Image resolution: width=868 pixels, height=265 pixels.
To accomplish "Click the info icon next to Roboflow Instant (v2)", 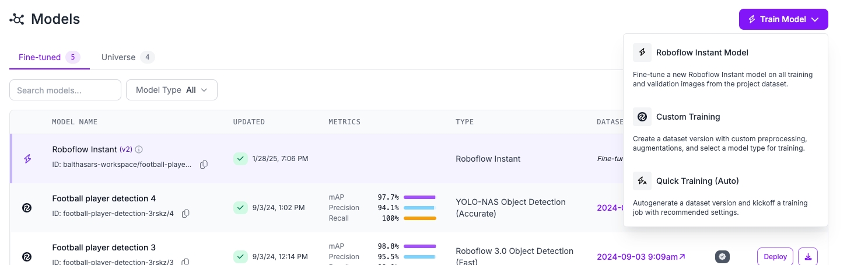I will point(139,149).
